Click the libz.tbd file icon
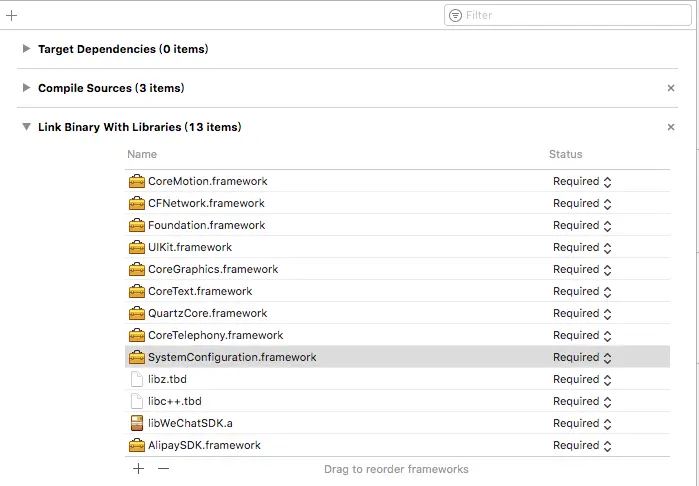699x486 pixels. 137,380
